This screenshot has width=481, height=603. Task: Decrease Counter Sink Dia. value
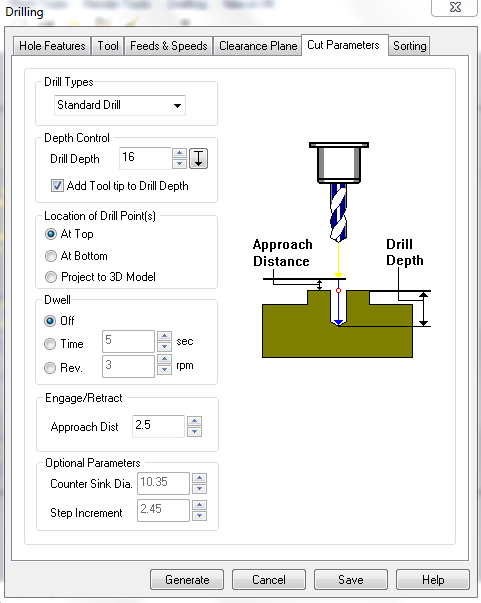point(200,488)
